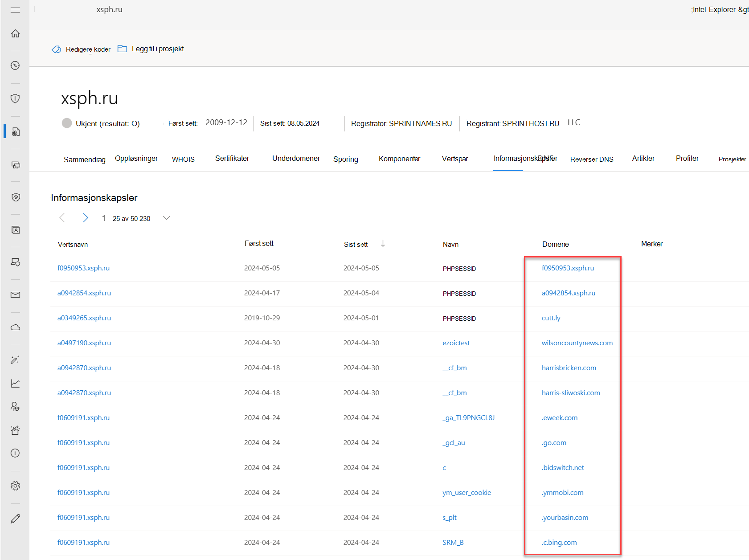Viewport: 749px width, 560px height.
Task: Open the _ga_TL9PNGCL8J cookie name
Action: (469, 418)
